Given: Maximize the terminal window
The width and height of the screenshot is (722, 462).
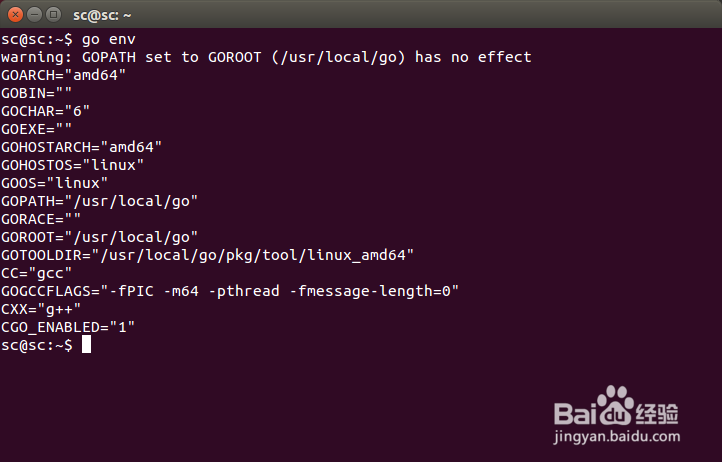Looking at the screenshot, I should [x=53, y=15].
